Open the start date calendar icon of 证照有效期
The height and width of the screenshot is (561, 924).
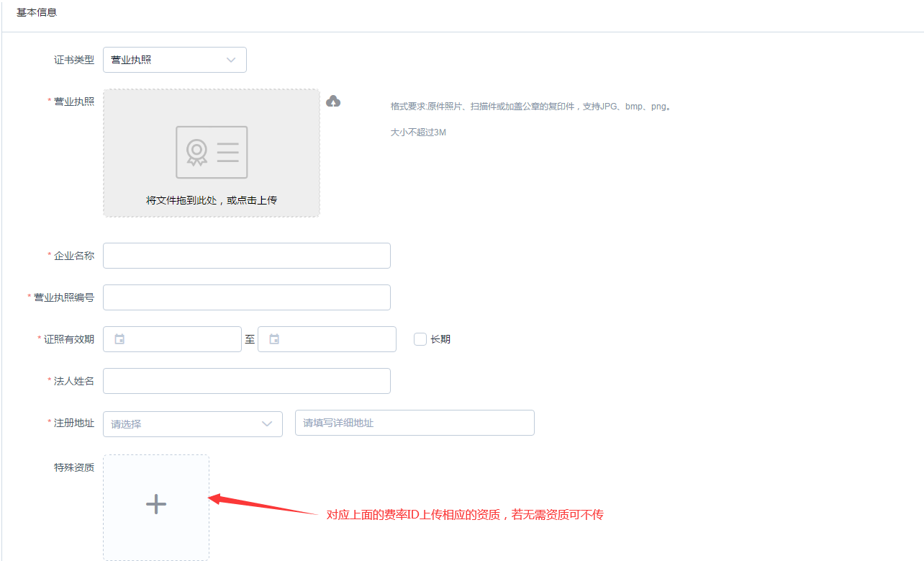click(119, 339)
